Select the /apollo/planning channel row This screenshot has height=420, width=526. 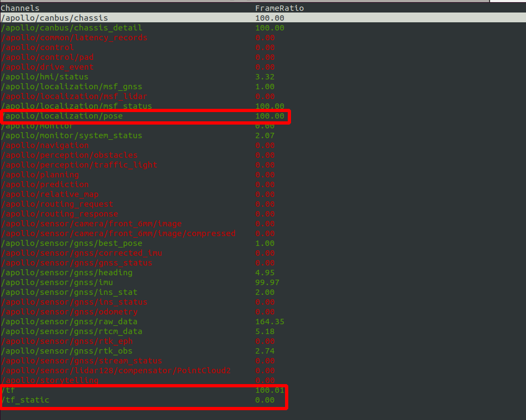coord(40,175)
